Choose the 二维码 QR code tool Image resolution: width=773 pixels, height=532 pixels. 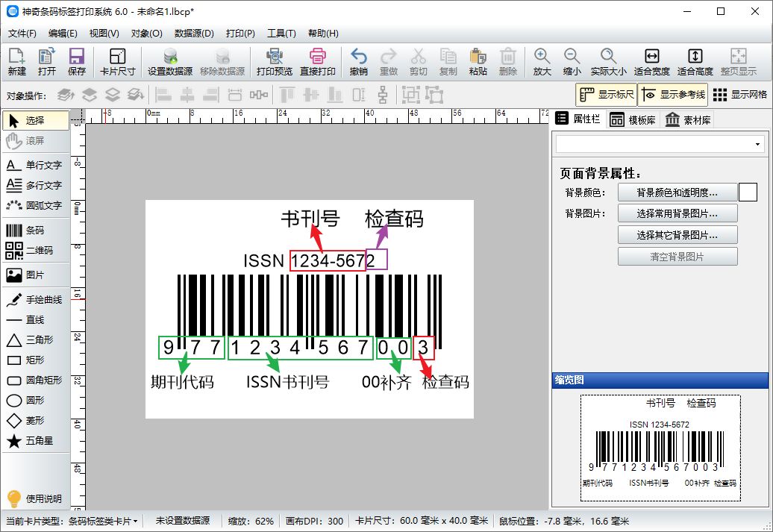(35, 251)
